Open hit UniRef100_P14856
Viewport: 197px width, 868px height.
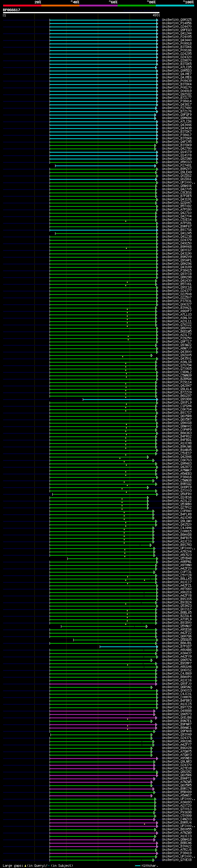click(177, 23)
